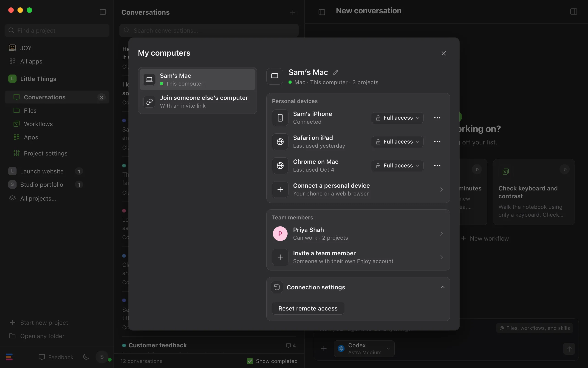The image size is (588, 368).
Task: Click the play icon on the Check keyboard card
Action: pyautogui.click(x=565, y=169)
